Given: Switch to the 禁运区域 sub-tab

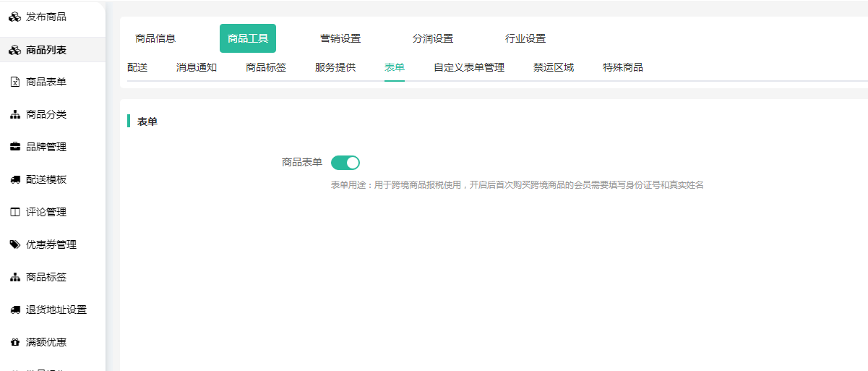Looking at the screenshot, I should click(x=554, y=68).
